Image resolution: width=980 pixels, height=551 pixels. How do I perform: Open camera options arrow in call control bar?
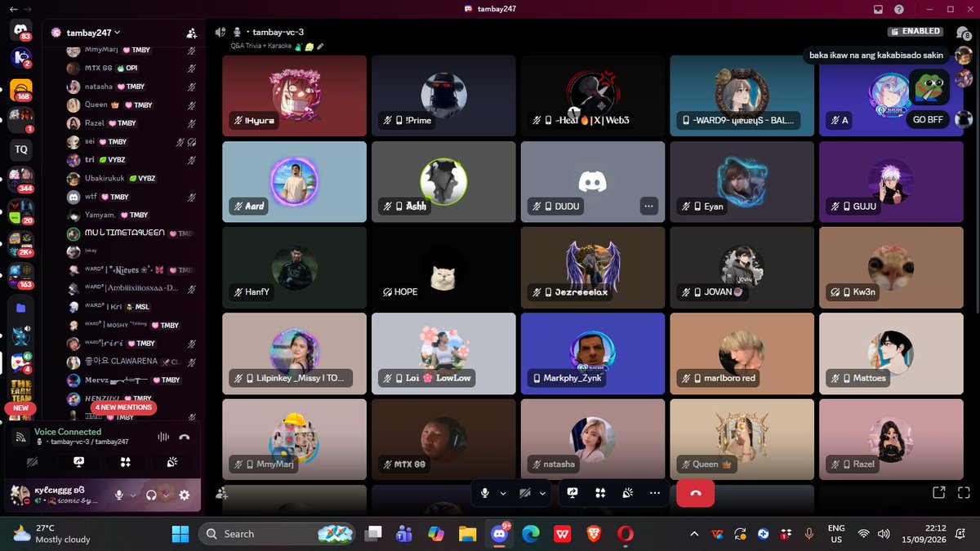(542, 493)
